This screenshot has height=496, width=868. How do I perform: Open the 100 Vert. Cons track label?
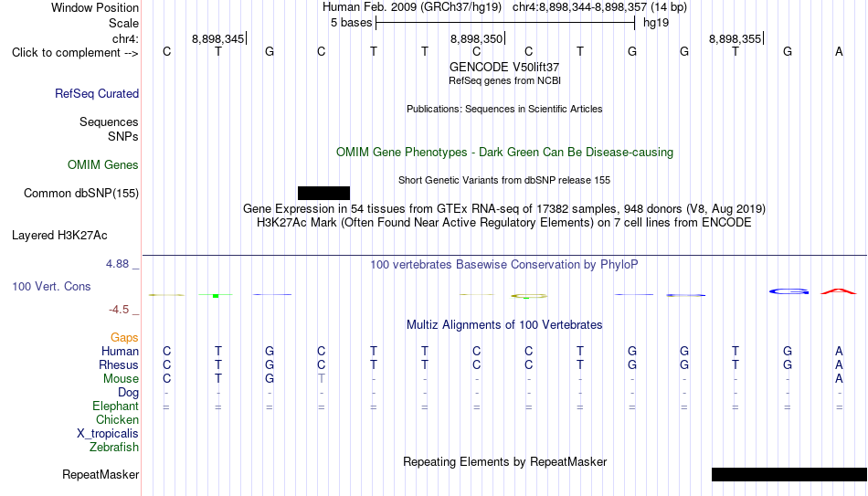tap(51, 286)
